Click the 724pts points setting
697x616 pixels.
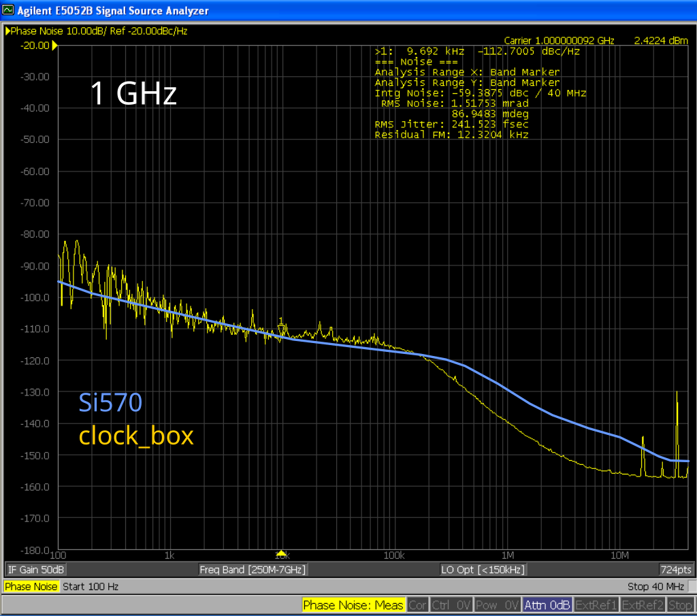click(675, 570)
